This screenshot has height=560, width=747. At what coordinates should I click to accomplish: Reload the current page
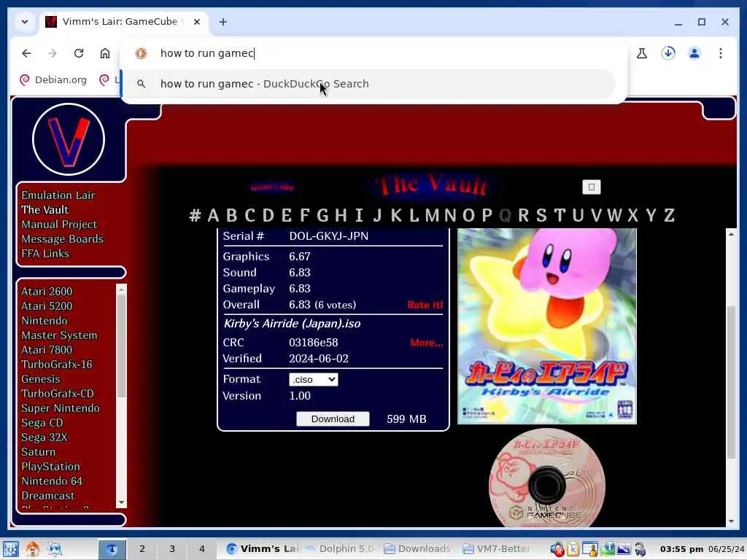click(79, 53)
